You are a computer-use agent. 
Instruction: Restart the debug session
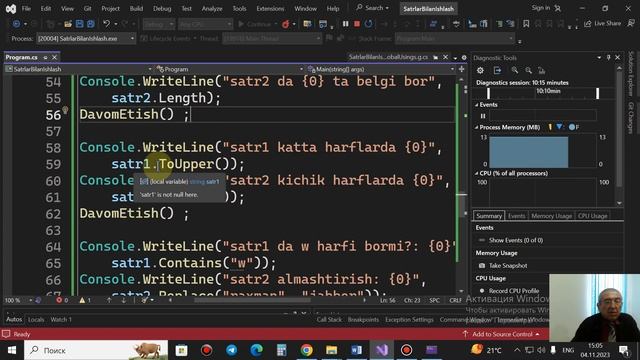tap(369, 24)
